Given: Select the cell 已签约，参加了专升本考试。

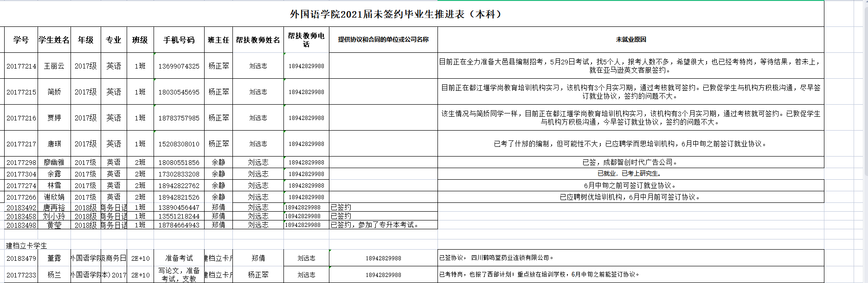Looking at the screenshot, I should click(x=383, y=225).
